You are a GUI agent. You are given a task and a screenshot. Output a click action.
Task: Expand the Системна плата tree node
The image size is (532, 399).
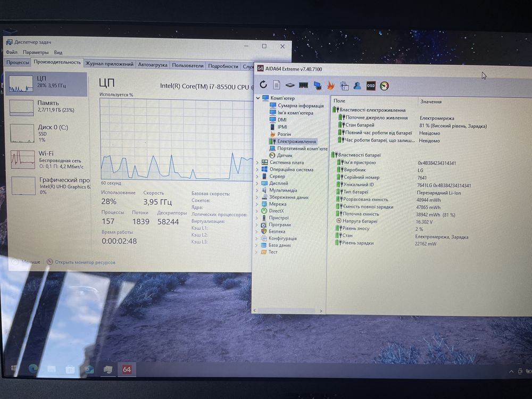(257, 162)
